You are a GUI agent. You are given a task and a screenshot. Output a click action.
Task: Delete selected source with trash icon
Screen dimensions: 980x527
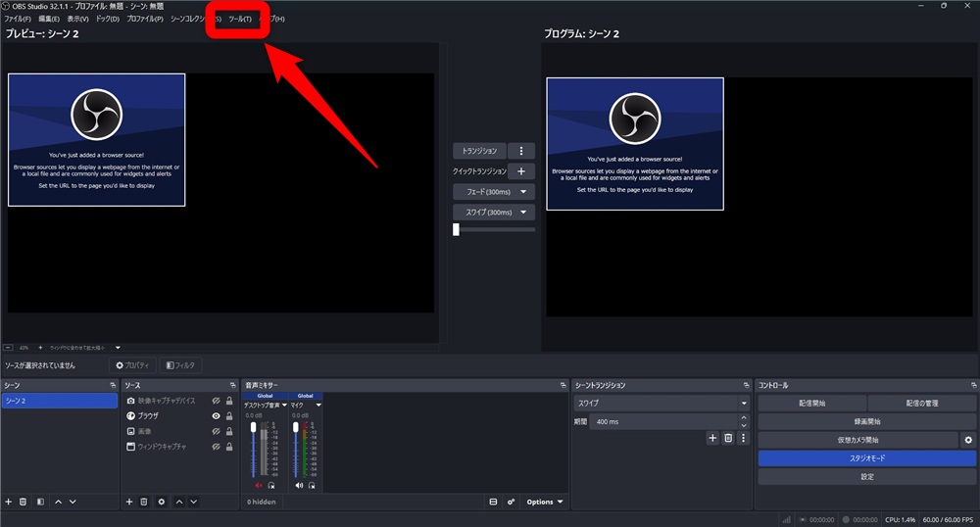point(144,502)
